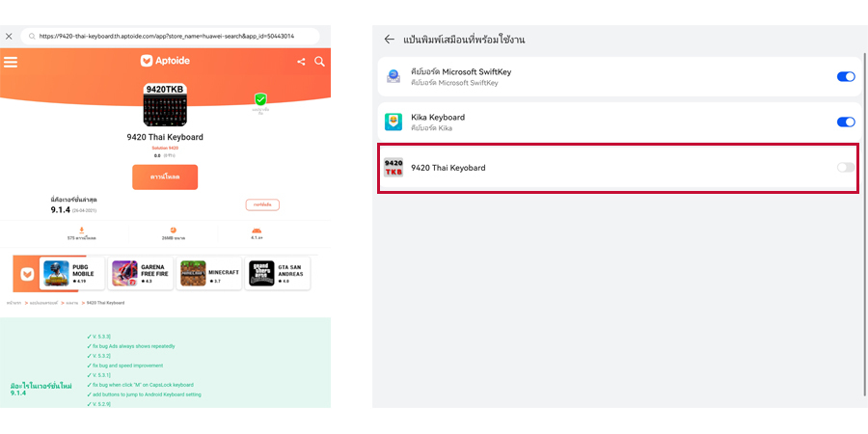Open the Garena Free Fire app card

click(143, 274)
